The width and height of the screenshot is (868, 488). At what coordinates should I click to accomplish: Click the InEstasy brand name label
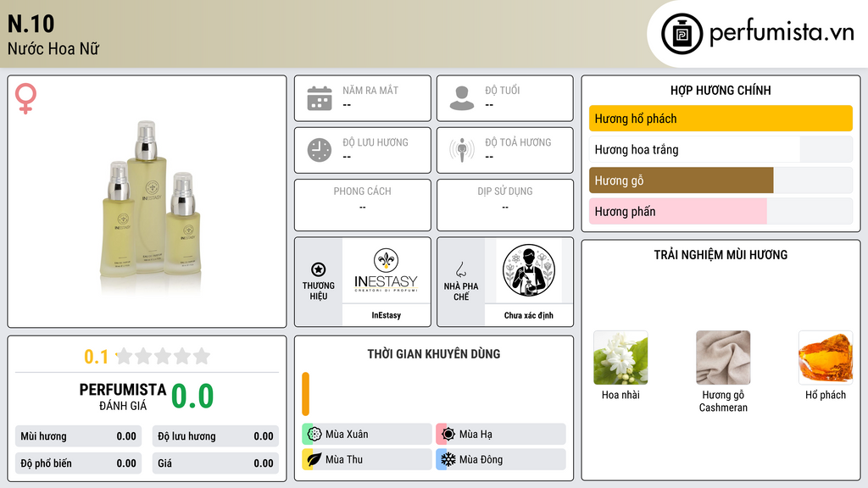[386, 315]
